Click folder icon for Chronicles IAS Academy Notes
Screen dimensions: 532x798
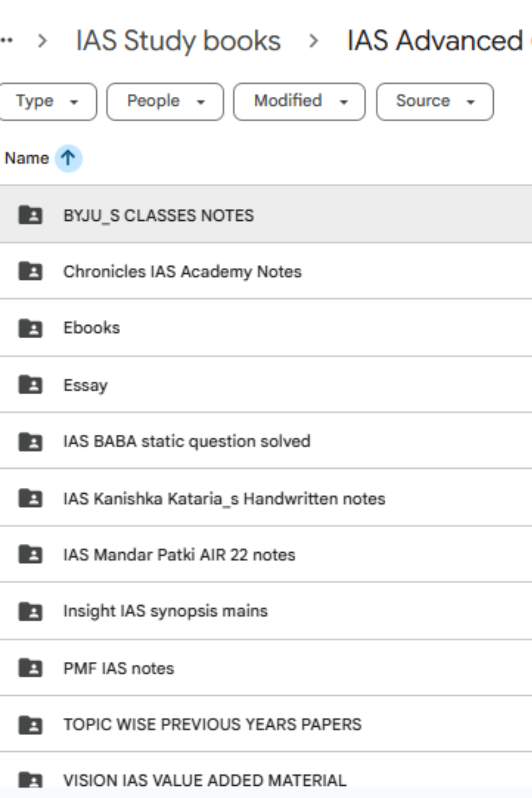(30, 271)
